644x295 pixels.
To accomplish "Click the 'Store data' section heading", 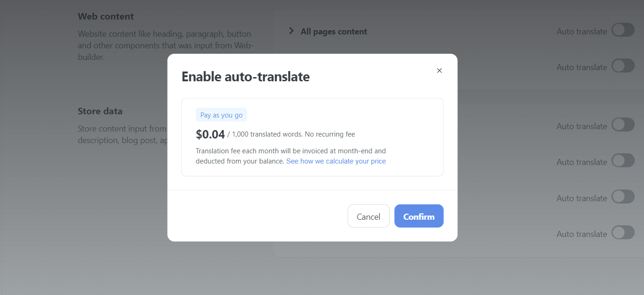I will pos(100,111).
